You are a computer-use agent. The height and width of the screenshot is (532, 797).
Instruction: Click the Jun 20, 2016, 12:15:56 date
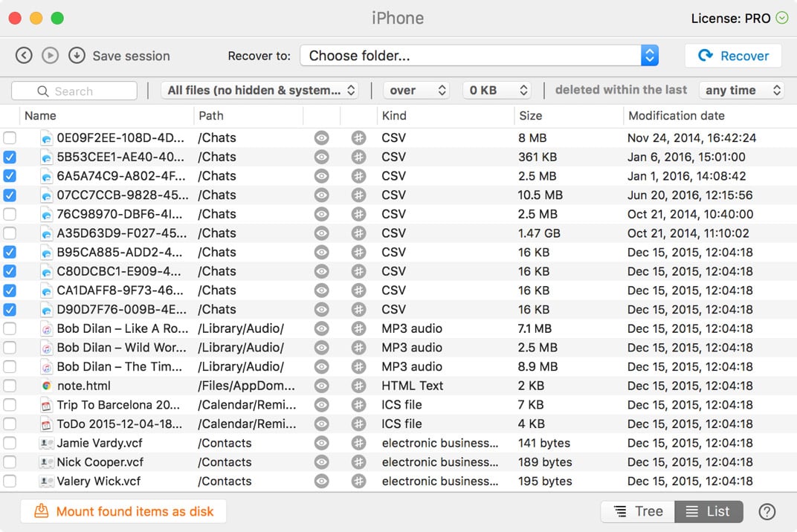(690, 195)
